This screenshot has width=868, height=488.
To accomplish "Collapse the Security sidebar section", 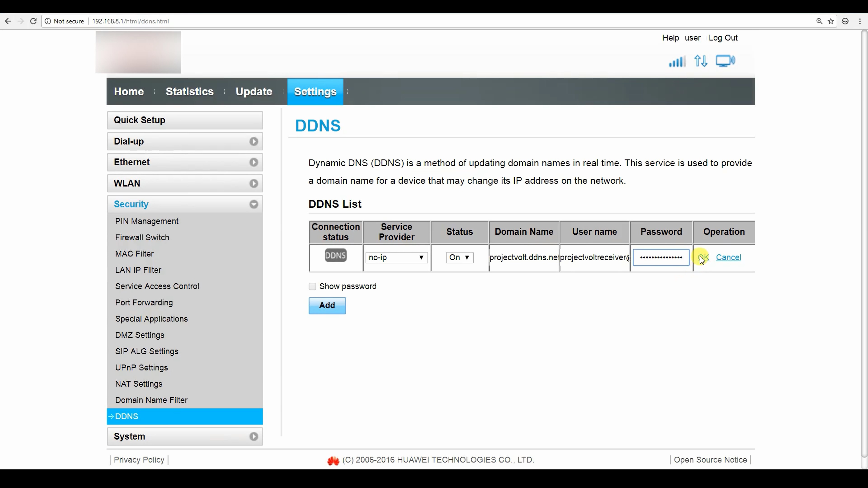I will click(185, 204).
